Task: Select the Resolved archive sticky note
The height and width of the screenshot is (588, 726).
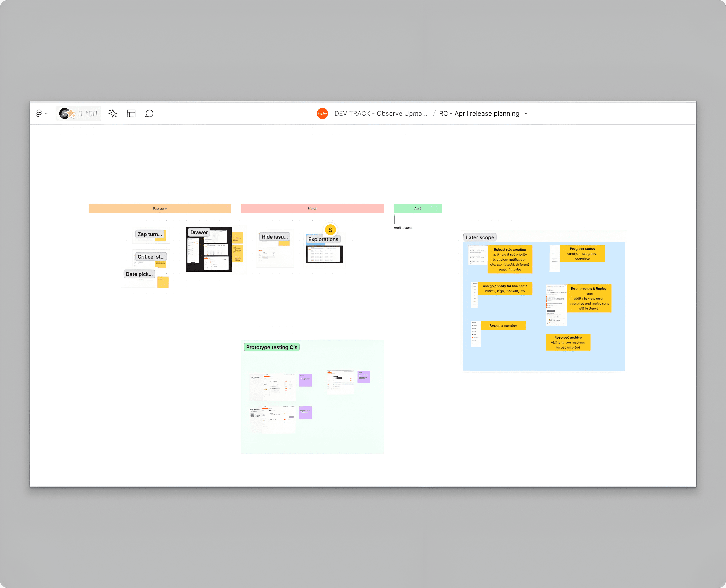Action: point(568,342)
